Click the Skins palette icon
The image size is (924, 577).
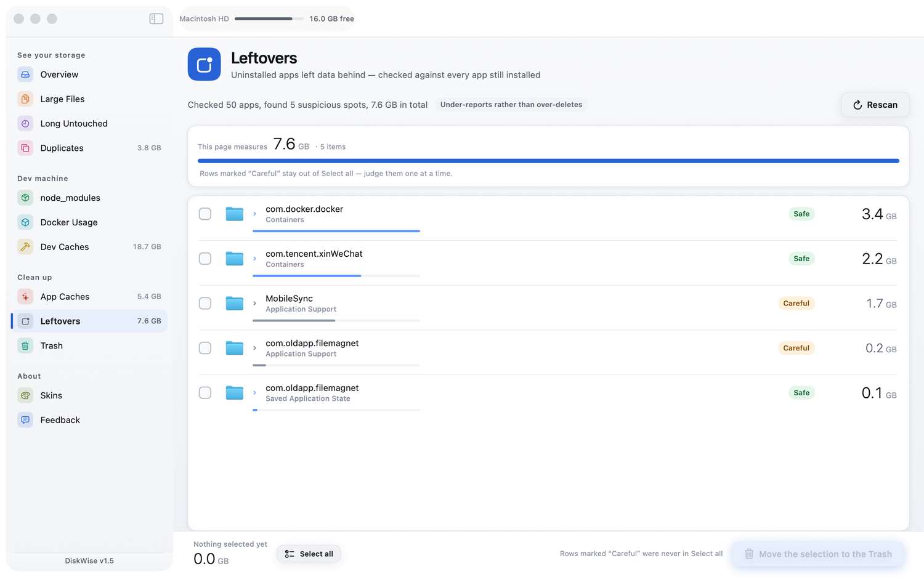(x=25, y=395)
